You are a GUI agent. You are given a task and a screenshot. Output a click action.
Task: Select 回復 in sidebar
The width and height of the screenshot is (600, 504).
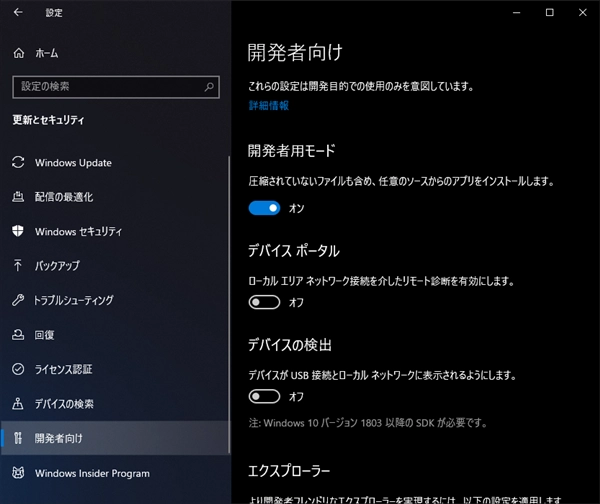(115, 335)
